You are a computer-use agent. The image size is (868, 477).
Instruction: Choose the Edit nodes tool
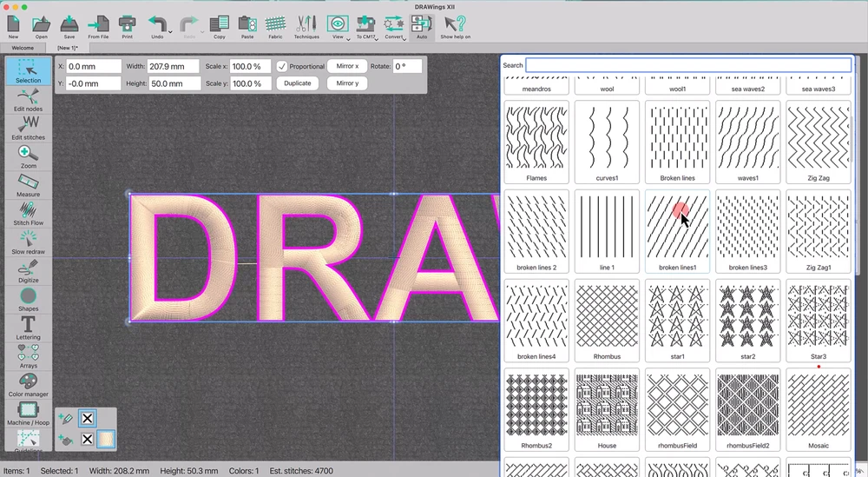29,100
